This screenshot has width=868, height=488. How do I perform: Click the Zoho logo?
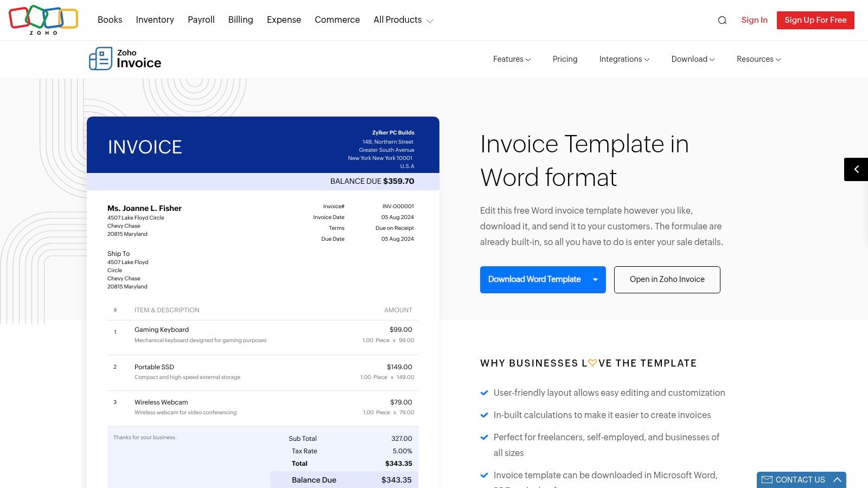(x=43, y=20)
